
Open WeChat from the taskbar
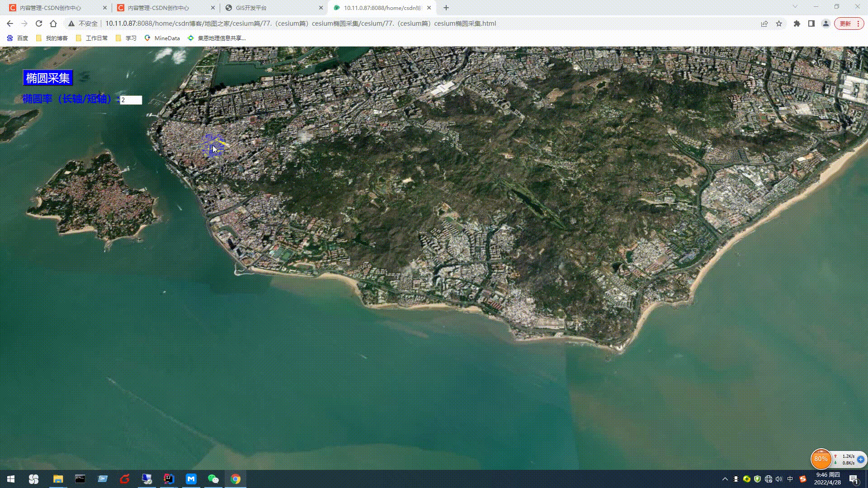(x=213, y=479)
